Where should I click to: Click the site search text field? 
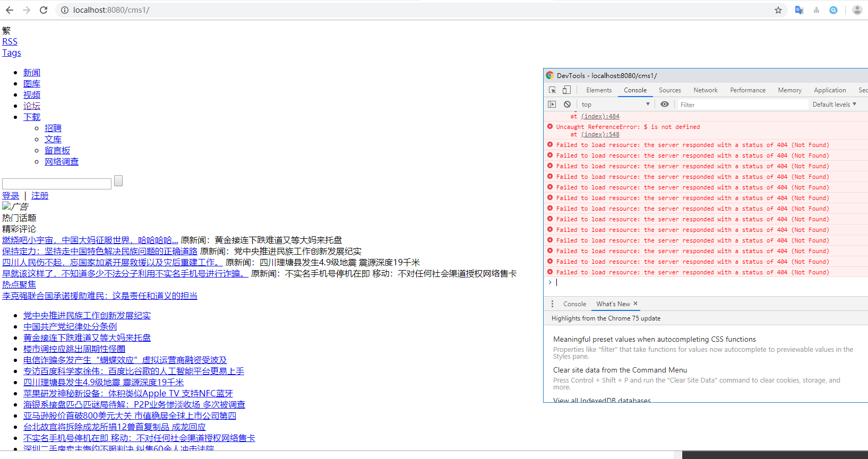pyautogui.click(x=57, y=184)
